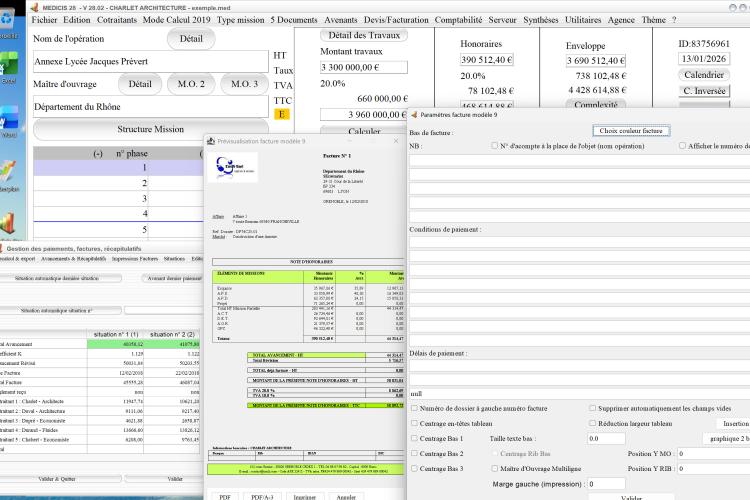
Task: Click the situation n° 2 (2) column header
Action: [172, 334]
